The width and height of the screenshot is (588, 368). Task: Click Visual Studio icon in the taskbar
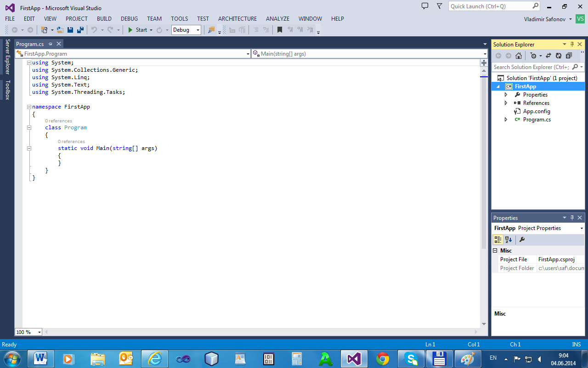coord(354,358)
